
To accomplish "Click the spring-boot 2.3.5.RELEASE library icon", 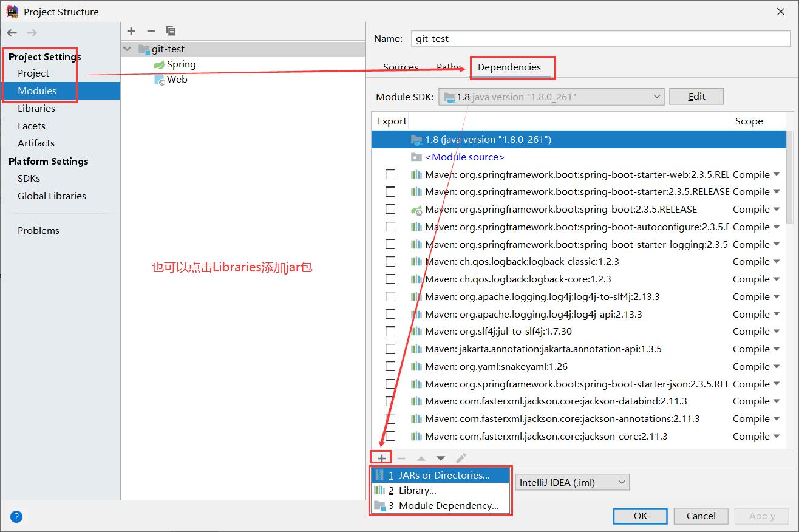I will pos(416,210).
